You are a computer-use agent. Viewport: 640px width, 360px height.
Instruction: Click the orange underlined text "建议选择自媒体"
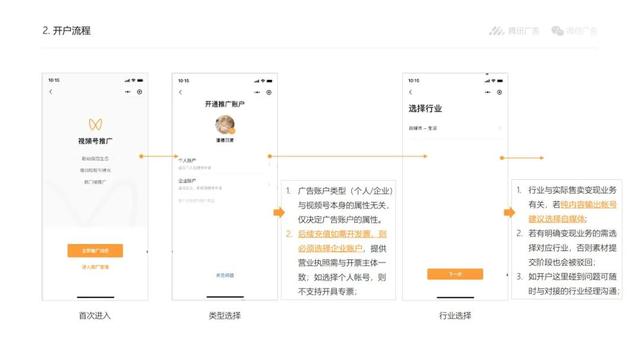point(557,219)
